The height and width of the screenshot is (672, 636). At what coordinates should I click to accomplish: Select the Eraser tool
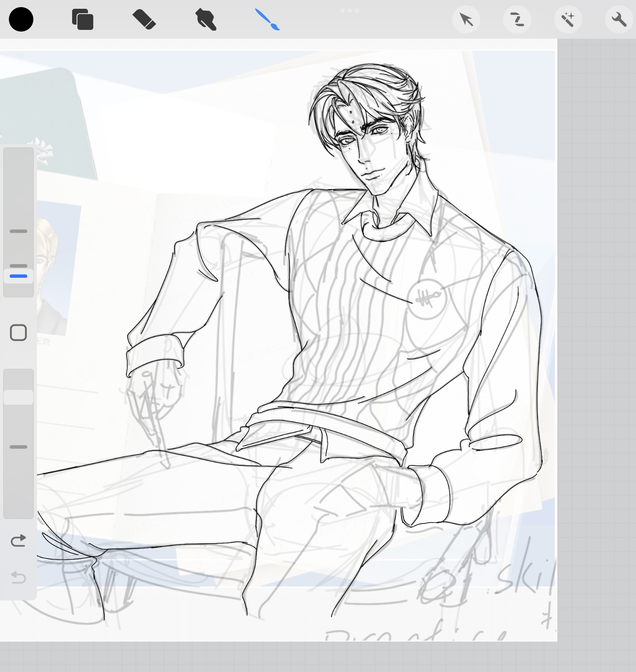pos(144,20)
